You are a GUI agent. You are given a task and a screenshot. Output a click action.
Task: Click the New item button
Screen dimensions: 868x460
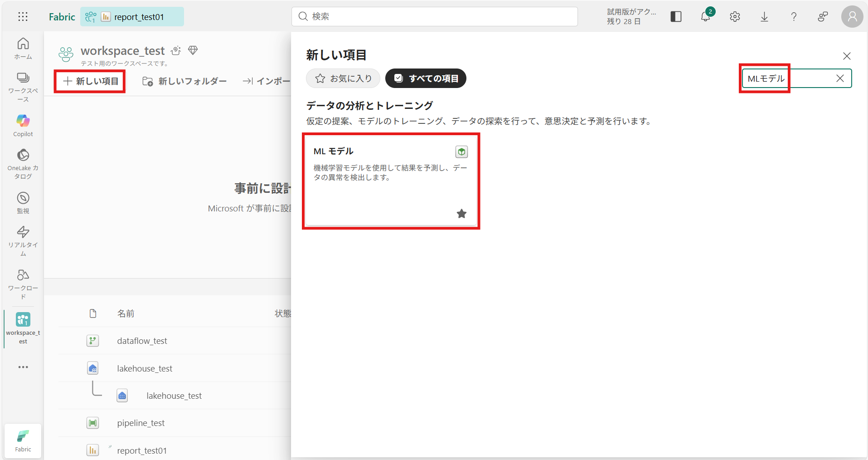tap(90, 81)
